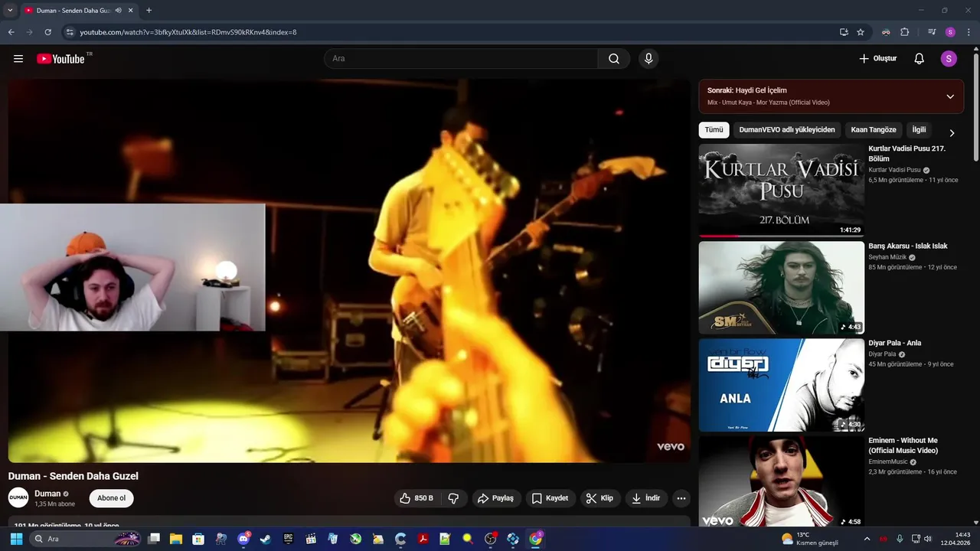
Task: Create a clip with Klip button
Action: point(599,498)
